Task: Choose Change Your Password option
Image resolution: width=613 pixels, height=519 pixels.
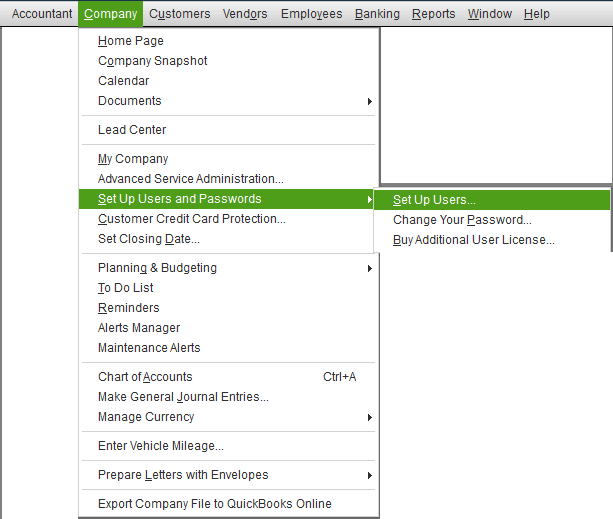Action: pos(462,220)
